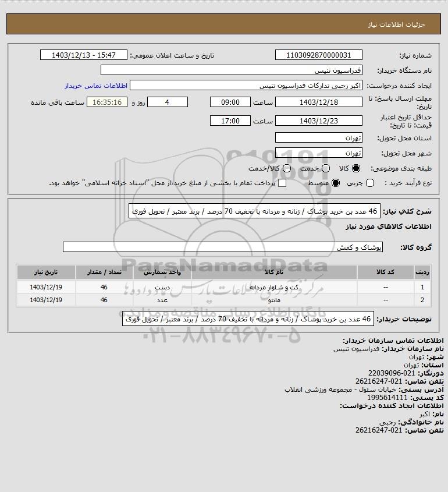Viewport: 448px width, 492px height.
Task: Click the response deadline date 1403/12/18
Action: pyautogui.click(x=318, y=102)
